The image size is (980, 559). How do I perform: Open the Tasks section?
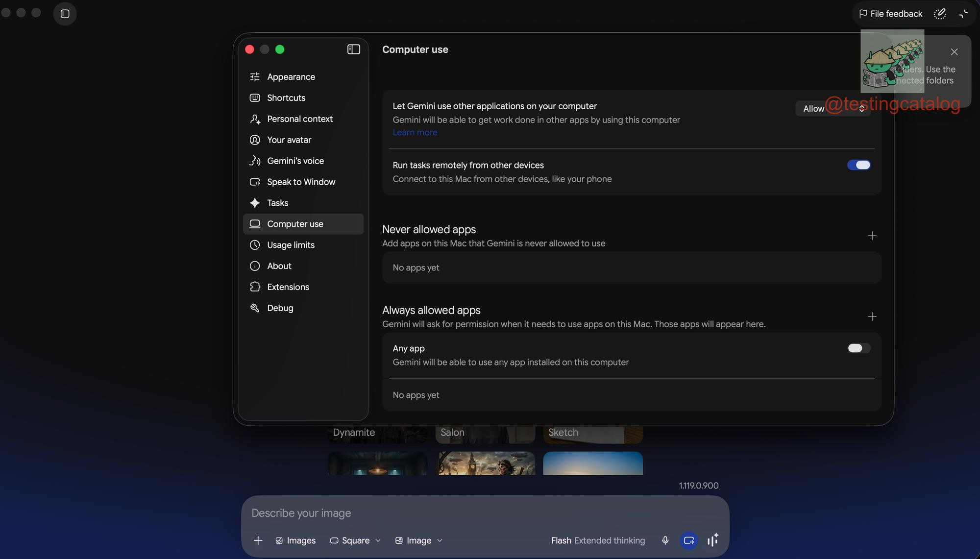click(x=303, y=203)
